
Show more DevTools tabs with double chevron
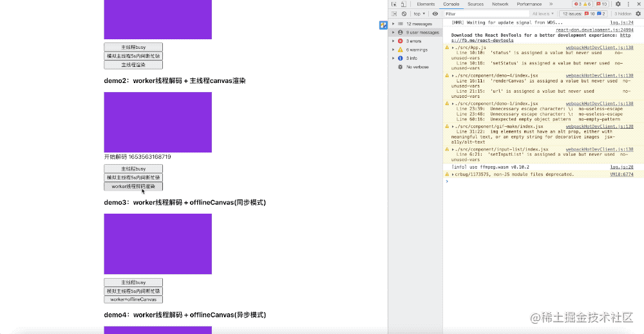(x=551, y=4)
